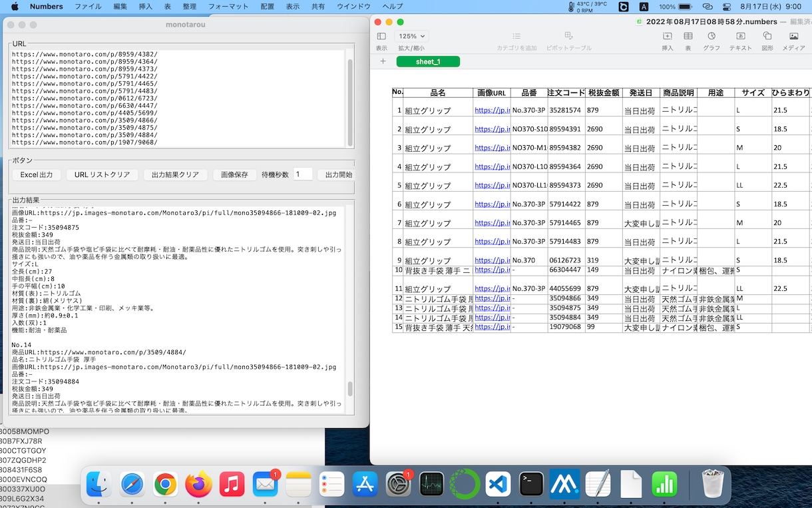812x508 pixels.
Task: Click the ピボットテーブル toolbar icon
Action: pos(568,37)
